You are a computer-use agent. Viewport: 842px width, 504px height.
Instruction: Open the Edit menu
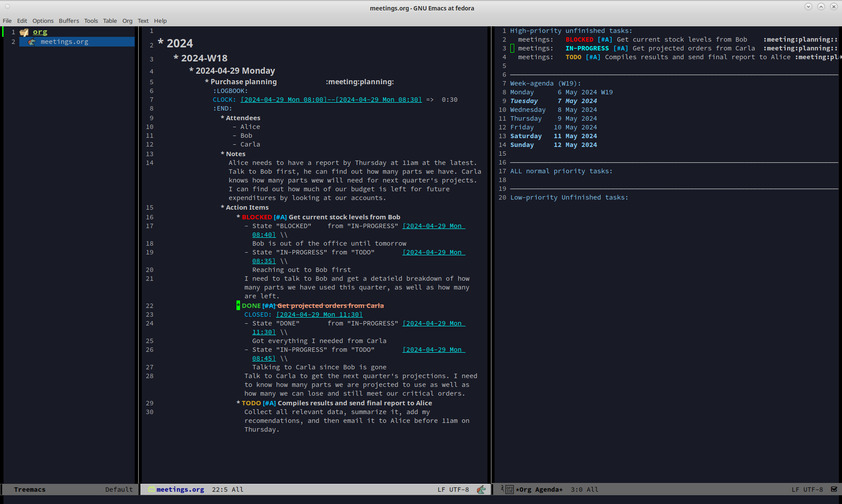[x=22, y=21]
